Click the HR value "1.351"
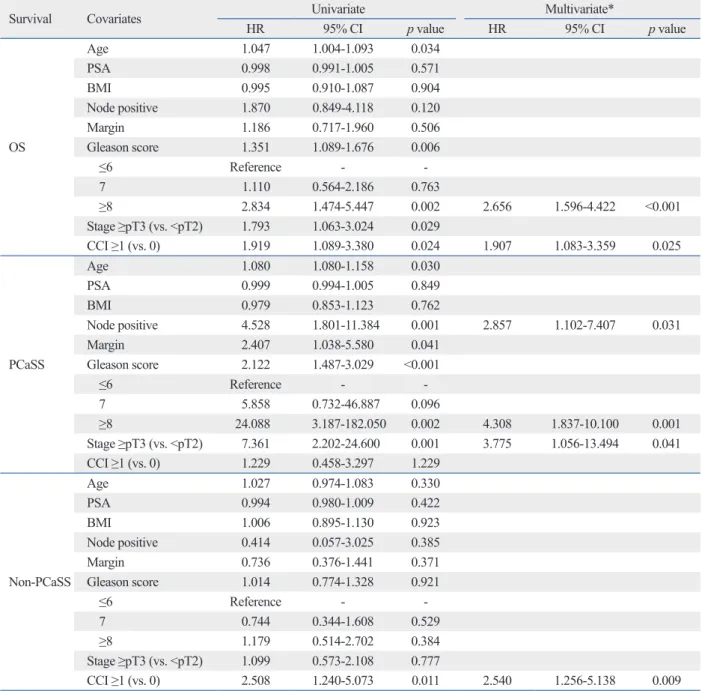Viewport: 702px width, 691px height. point(256,147)
